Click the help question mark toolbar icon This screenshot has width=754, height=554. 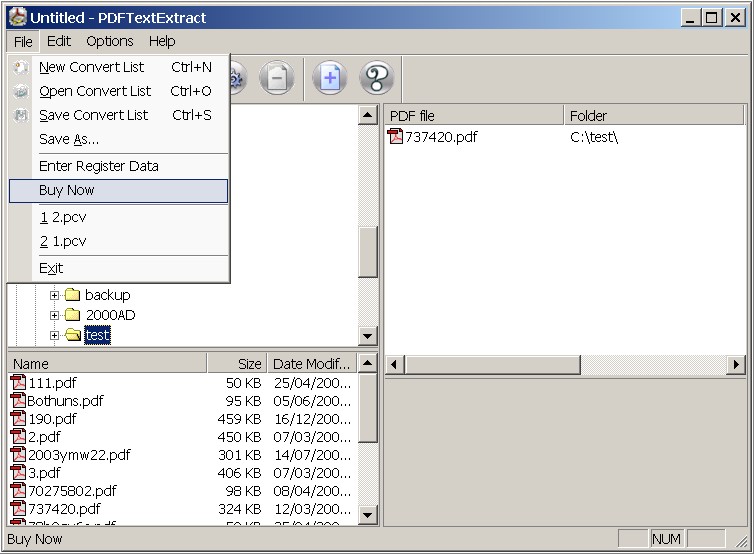point(377,77)
